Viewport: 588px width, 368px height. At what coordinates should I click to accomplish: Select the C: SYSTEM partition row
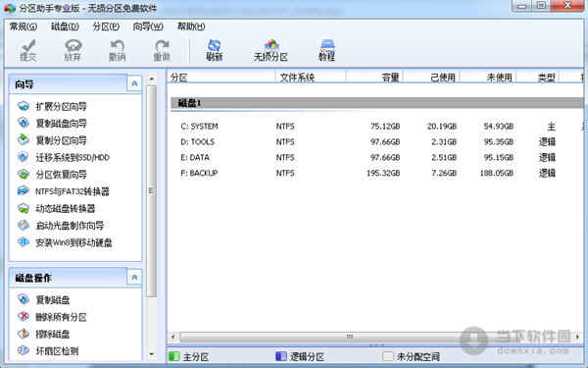pos(377,127)
